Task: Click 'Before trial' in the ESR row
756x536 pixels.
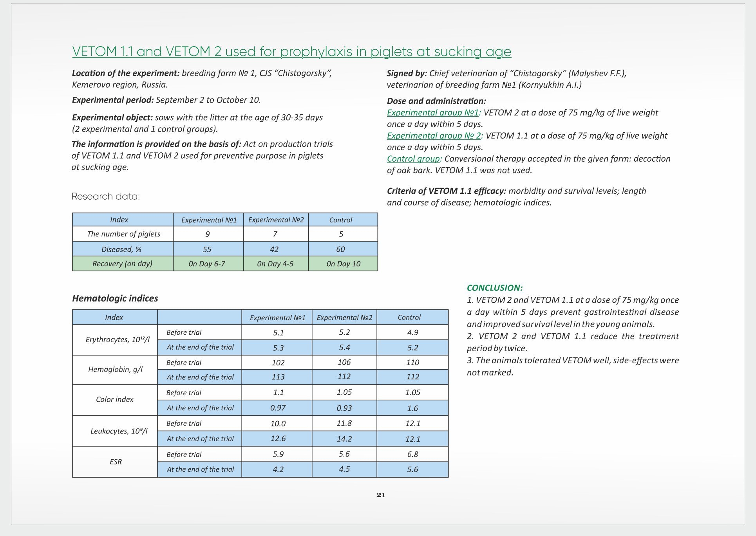Action: 184,455
